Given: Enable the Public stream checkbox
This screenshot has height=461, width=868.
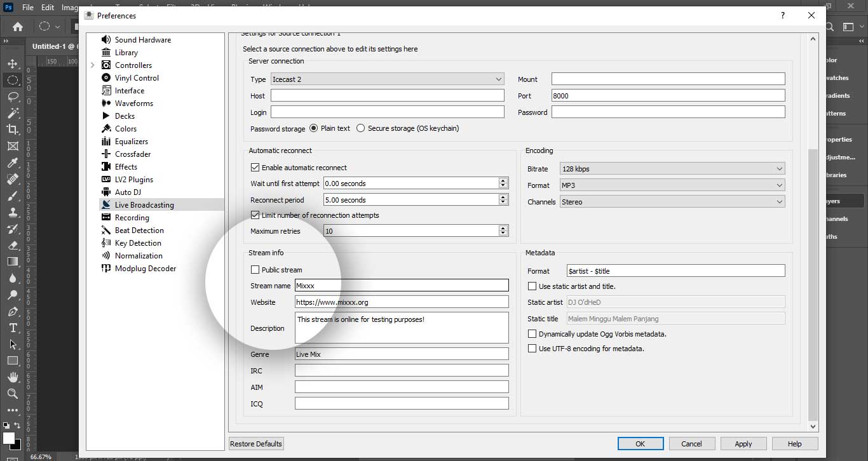Looking at the screenshot, I should (x=255, y=270).
